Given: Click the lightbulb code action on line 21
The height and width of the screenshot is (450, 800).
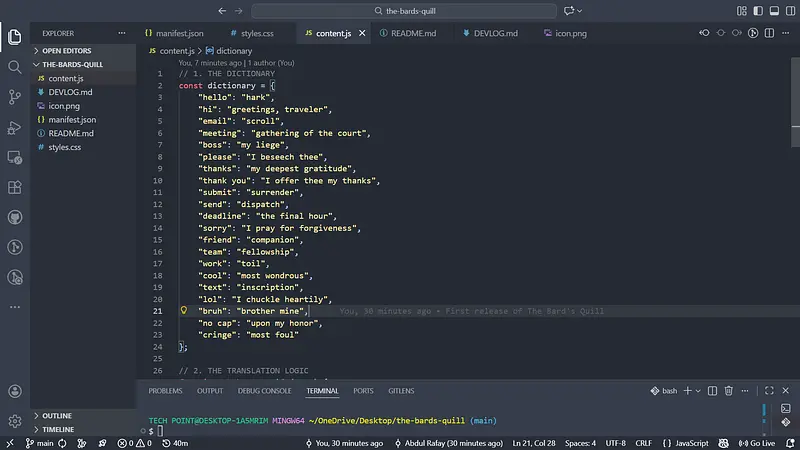Looking at the screenshot, I should (184, 311).
